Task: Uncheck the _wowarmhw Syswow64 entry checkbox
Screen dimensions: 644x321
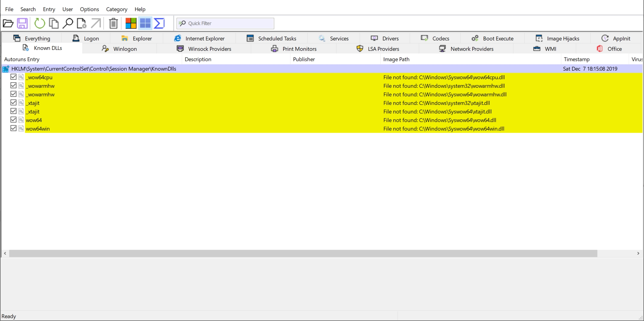Action: (13, 94)
